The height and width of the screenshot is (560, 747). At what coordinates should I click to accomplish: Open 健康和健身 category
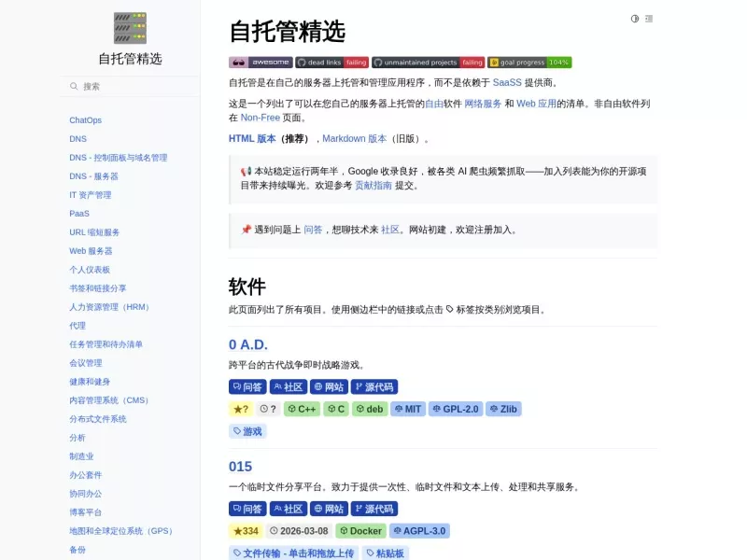[x=90, y=382]
